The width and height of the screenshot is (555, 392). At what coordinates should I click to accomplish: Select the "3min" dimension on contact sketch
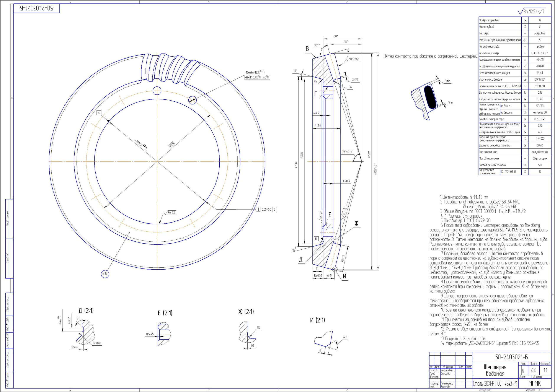(448, 81)
